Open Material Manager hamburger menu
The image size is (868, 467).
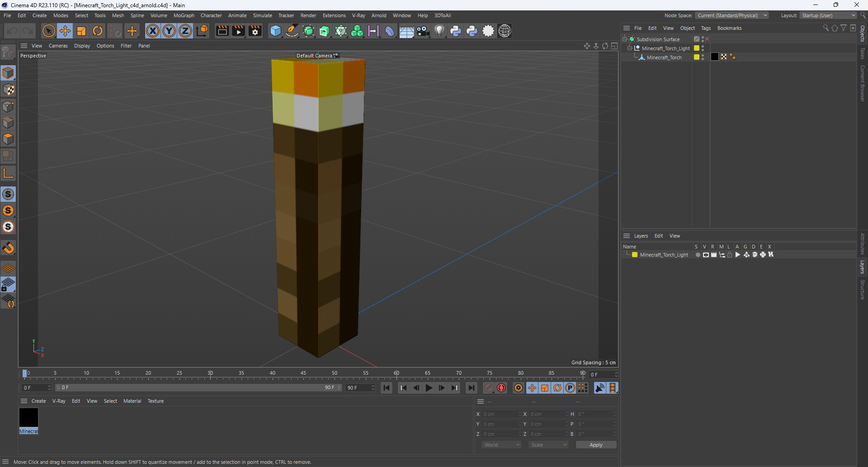(x=24, y=401)
